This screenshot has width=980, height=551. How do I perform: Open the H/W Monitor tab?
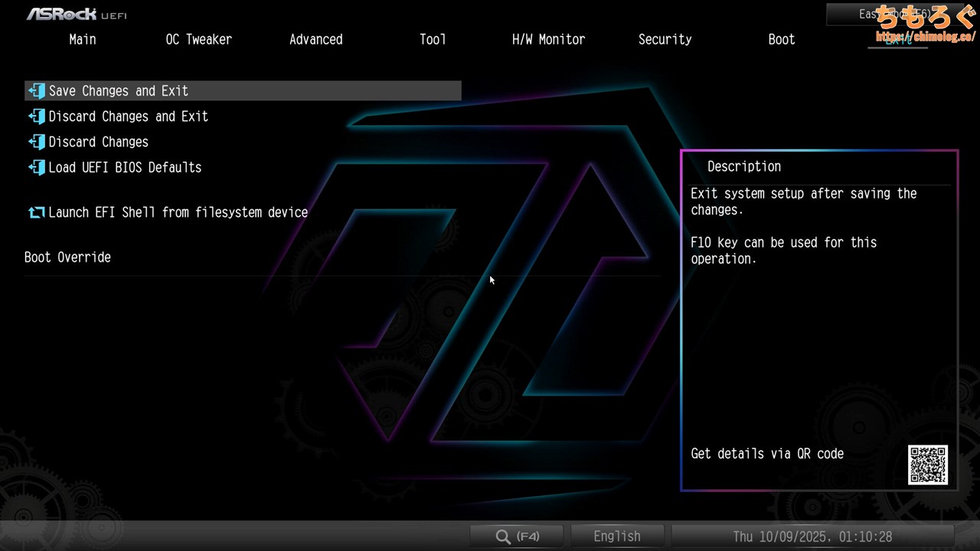coord(548,40)
